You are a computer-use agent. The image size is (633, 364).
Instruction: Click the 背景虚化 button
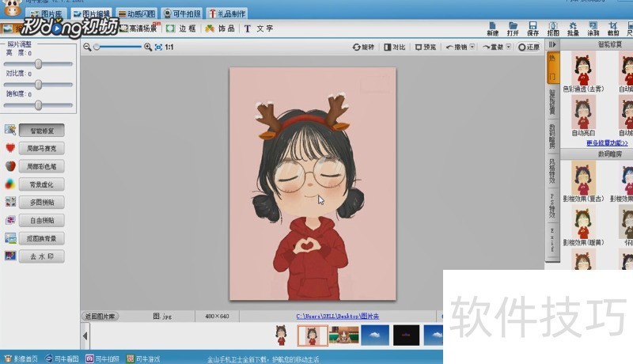click(x=42, y=184)
